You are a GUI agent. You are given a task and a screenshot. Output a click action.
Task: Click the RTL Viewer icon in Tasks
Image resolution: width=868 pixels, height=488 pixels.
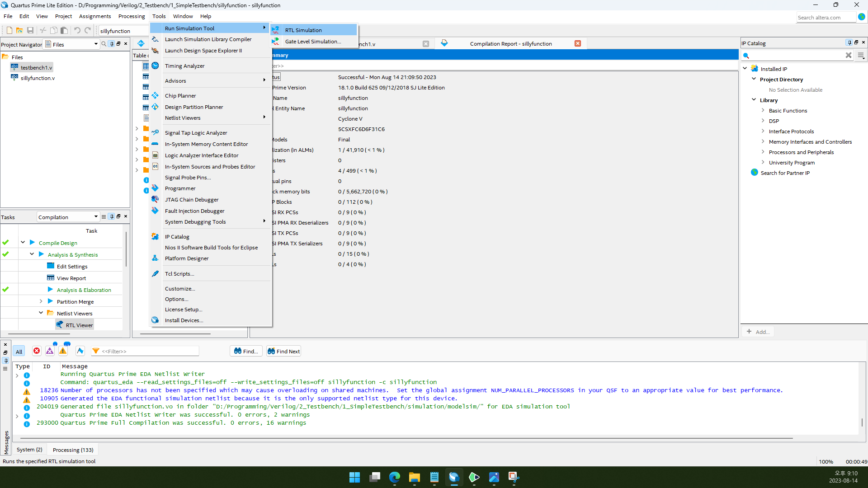tap(60, 325)
